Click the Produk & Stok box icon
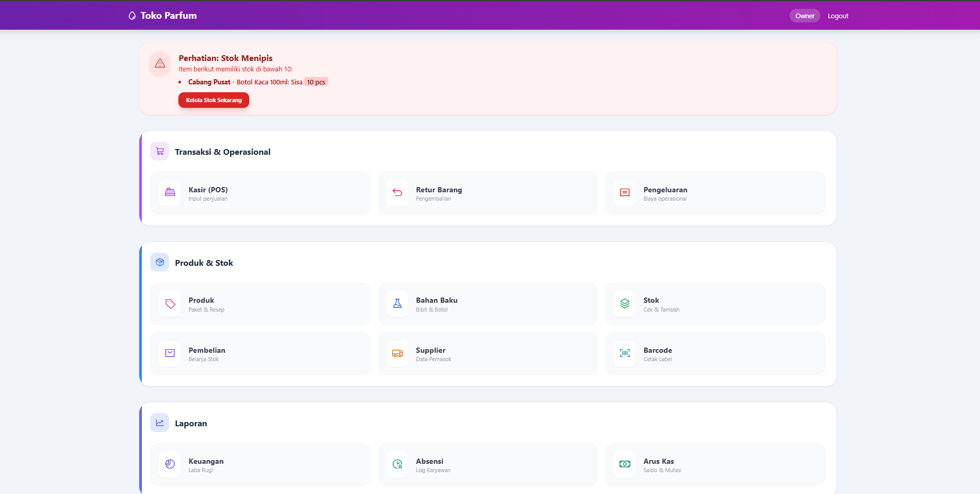 pos(160,263)
